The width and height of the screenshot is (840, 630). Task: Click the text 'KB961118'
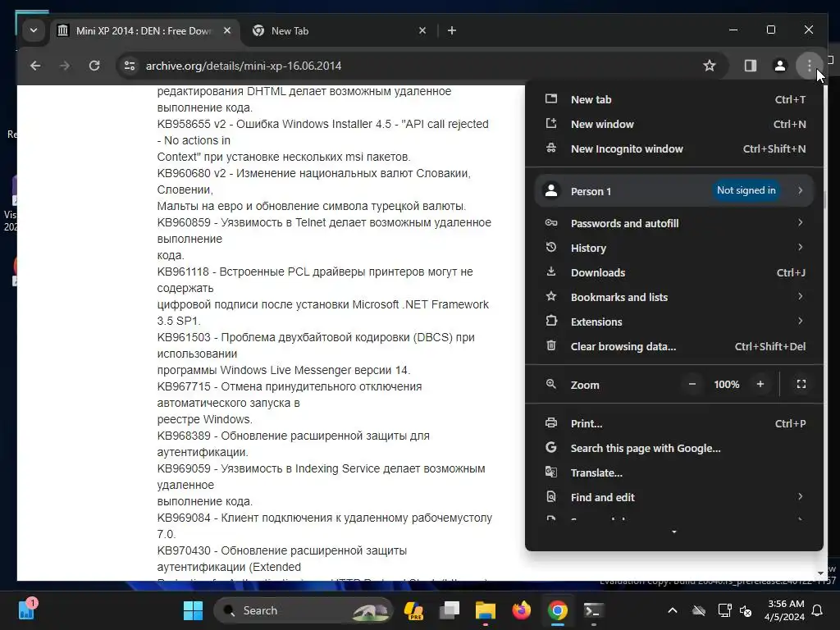(183, 272)
